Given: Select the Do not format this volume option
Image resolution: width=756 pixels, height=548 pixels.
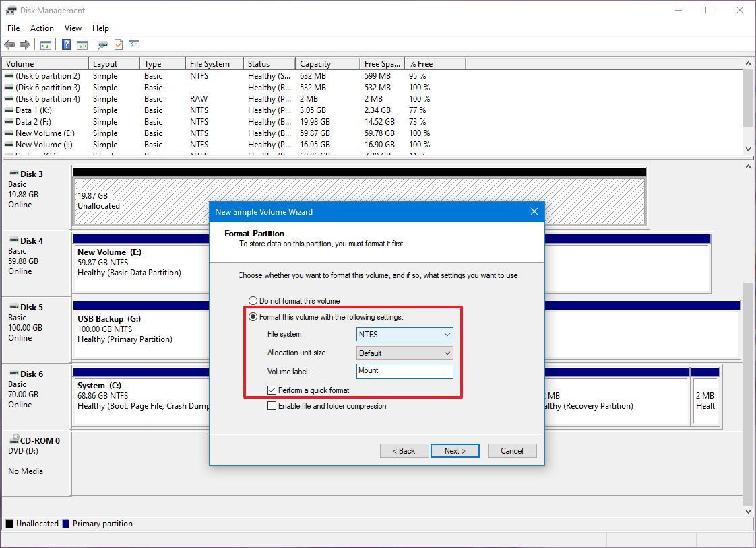Looking at the screenshot, I should pos(253,300).
